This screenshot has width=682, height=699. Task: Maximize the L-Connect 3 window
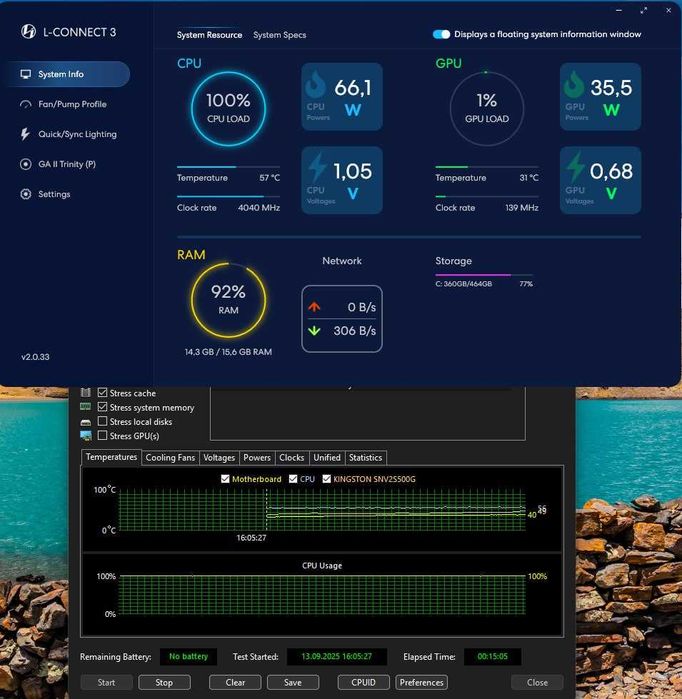tap(644, 10)
